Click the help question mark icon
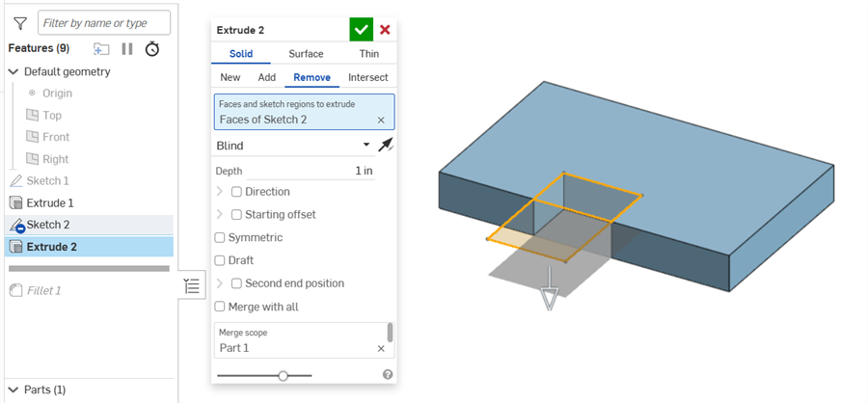This screenshot has height=403, width=868. pos(388,374)
